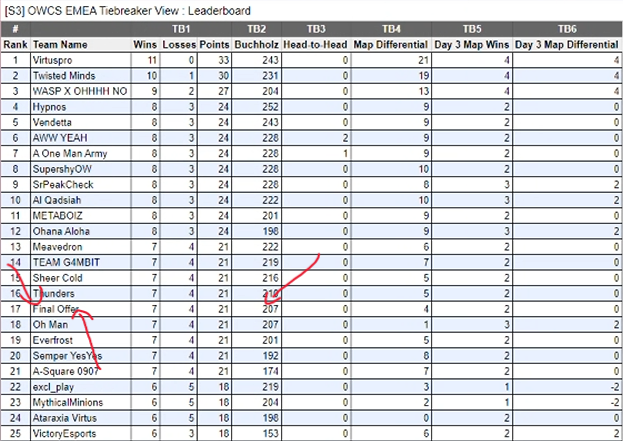This screenshot has width=623, height=441.
Task: Select the Twisted Minds team cell
Action: [x=81, y=76]
